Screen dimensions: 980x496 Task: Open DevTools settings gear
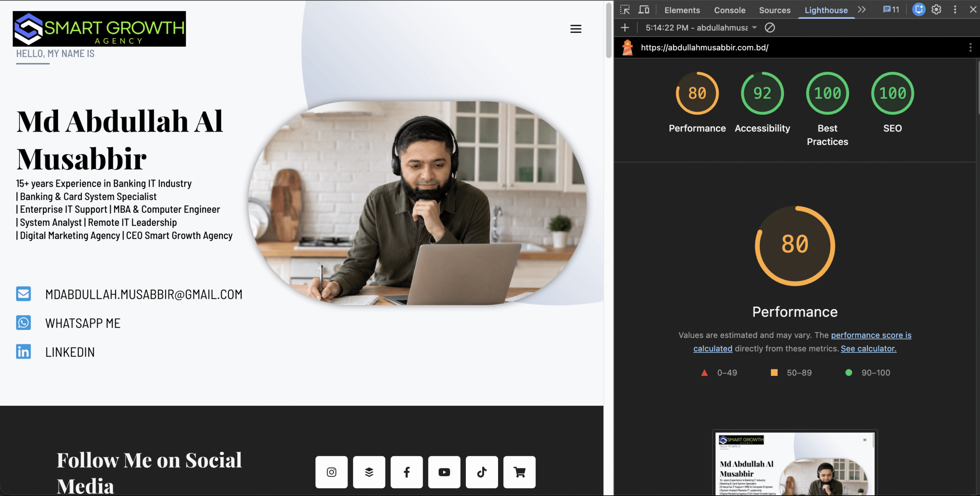[x=936, y=10]
